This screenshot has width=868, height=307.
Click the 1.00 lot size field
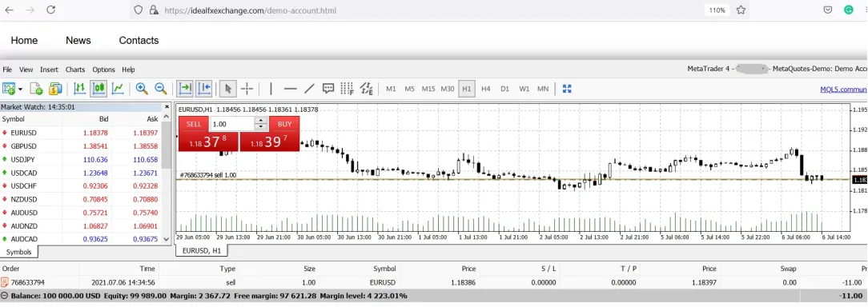point(232,124)
